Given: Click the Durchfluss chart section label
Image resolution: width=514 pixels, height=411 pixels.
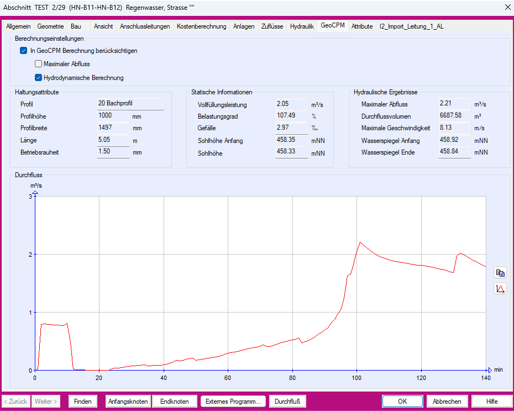Looking at the screenshot, I should pyautogui.click(x=28, y=175).
